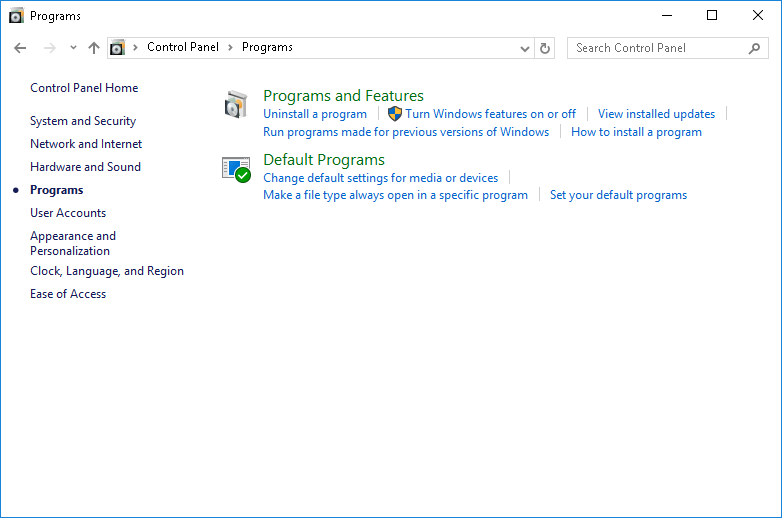Select Hardware and Sound in sidebar
Viewport: 782px width, 518px height.
(x=85, y=167)
